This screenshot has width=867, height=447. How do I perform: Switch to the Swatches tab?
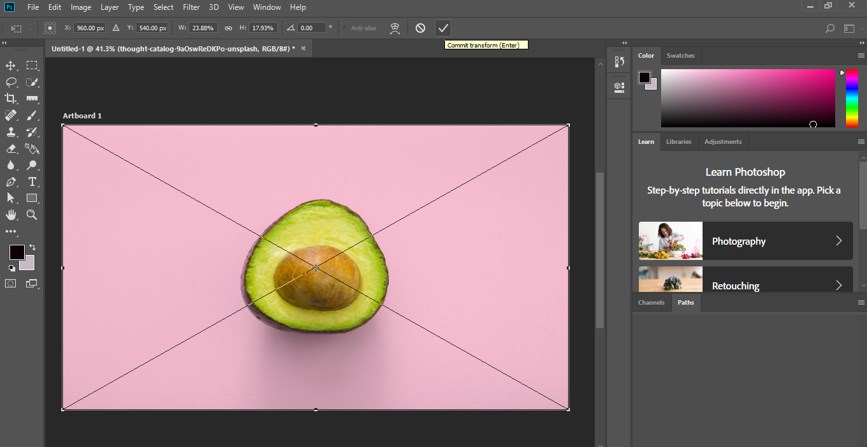tap(680, 56)
